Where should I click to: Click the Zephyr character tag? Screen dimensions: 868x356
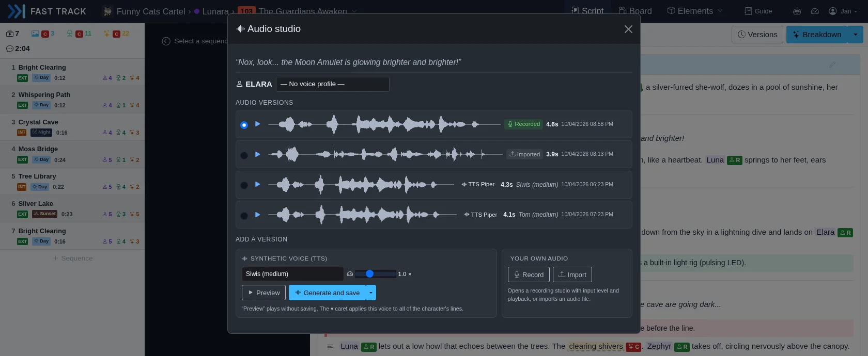659,346
